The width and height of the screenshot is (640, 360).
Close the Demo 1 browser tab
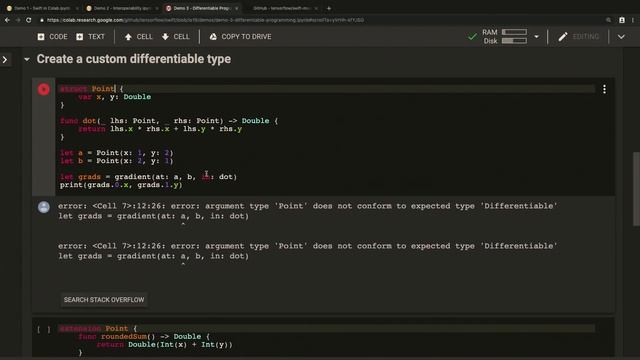(x=77, y=8)
